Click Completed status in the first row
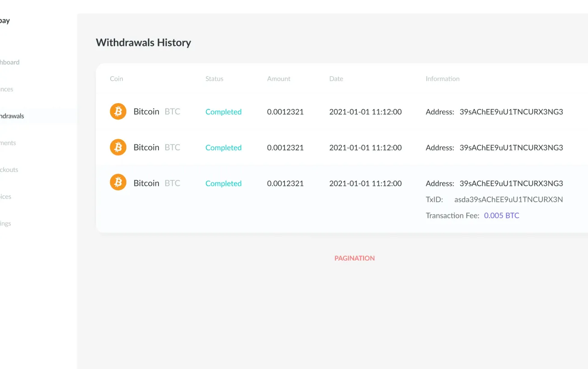 [224, 112]
